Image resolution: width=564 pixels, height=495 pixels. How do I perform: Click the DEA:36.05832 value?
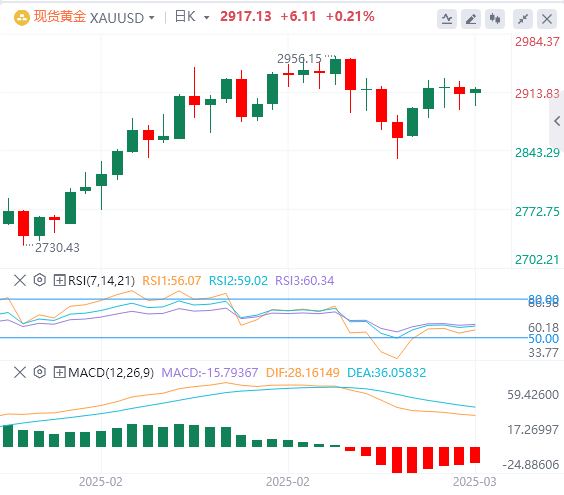point(387,372)
